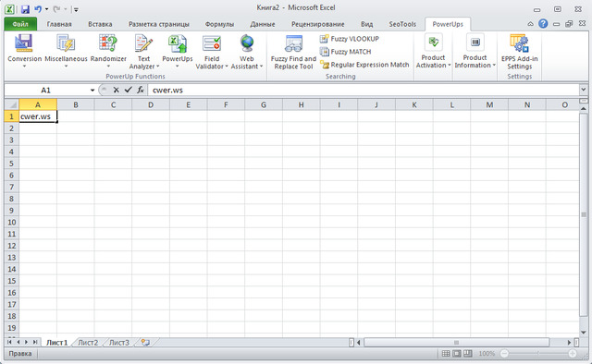Open Product Information
This screenshot has width=592, height=364.
(475, 52)
